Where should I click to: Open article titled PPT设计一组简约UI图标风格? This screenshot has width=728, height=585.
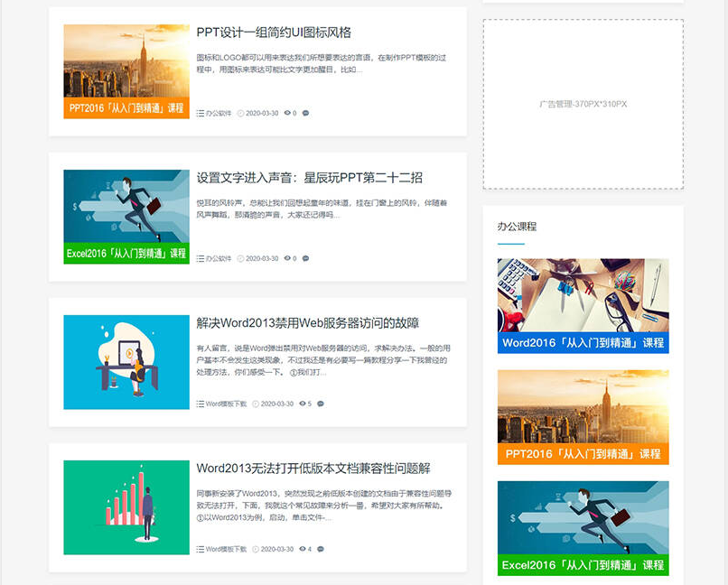pyautogui.click(x=274, y=32)
